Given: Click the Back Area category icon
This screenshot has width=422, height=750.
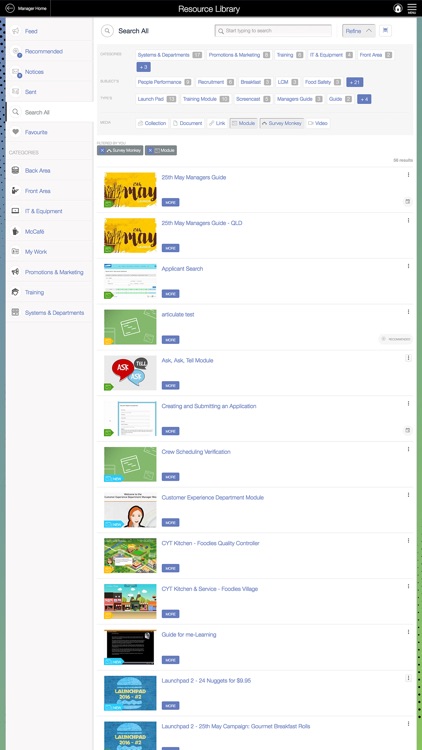Looking at the screenshot, I should point(15,170).
